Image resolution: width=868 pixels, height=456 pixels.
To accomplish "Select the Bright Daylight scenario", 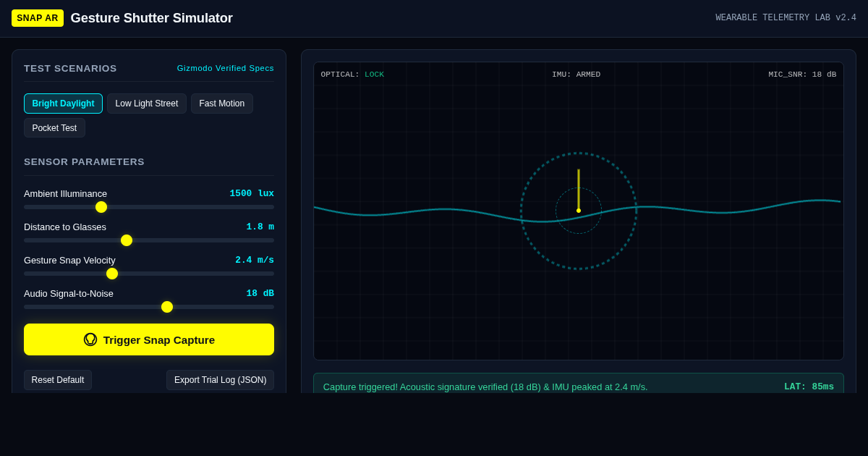I will pyautogui.click(x=63, y=104).
